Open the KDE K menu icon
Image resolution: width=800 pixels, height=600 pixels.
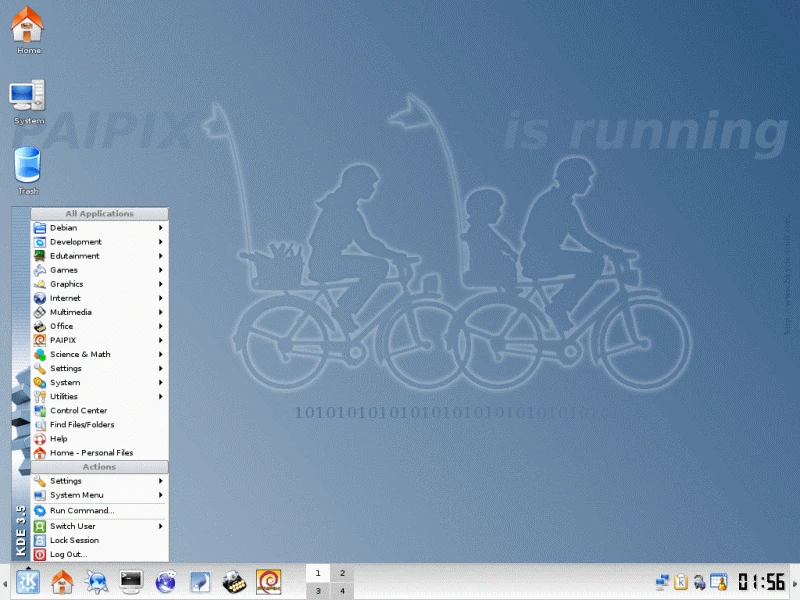(x=28, y=580)
